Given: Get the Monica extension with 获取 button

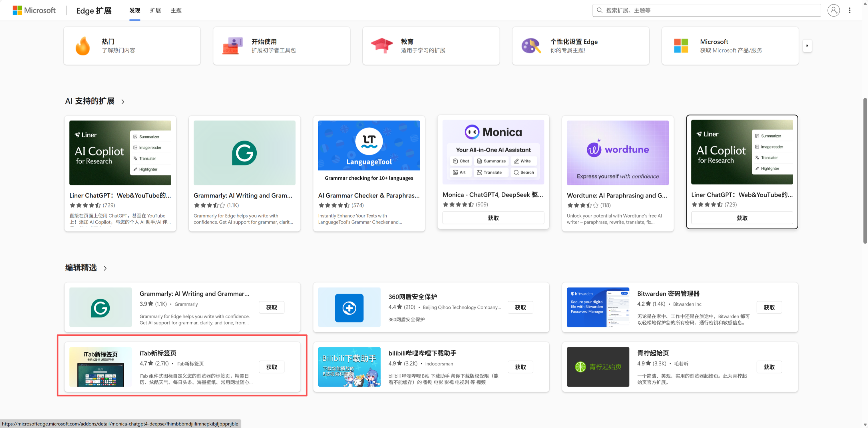Looking at the screenshot, I should 493,218.
